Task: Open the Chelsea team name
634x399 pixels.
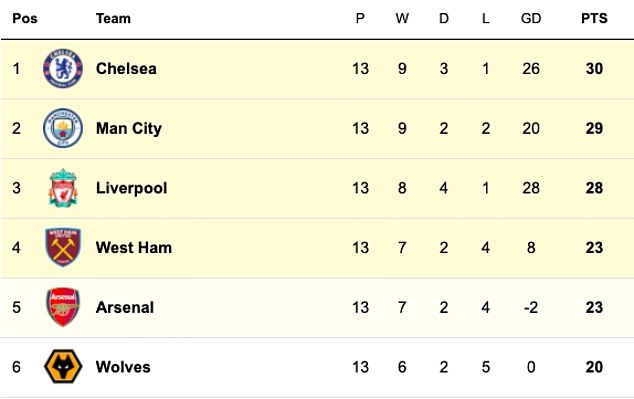Action: [126, 69]
